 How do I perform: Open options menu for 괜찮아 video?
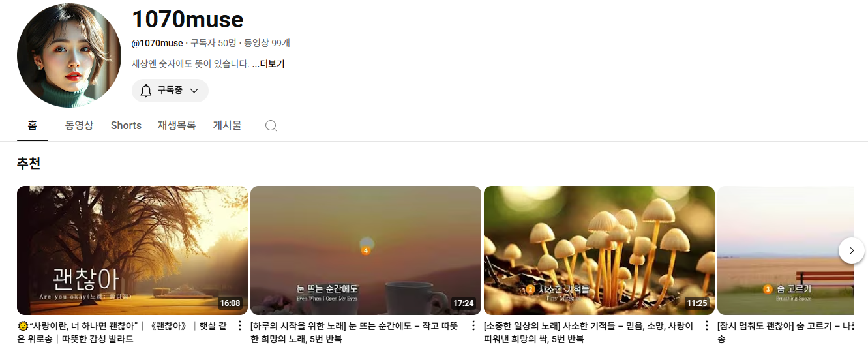239,325
